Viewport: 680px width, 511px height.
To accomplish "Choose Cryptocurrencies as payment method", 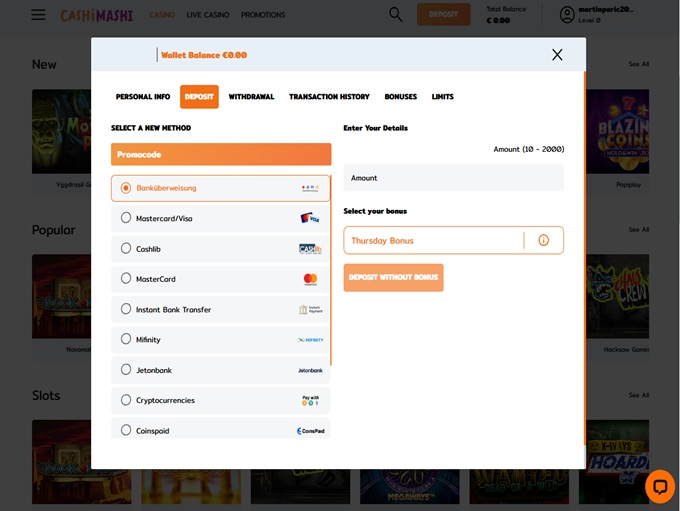I will tap(165, 400).
